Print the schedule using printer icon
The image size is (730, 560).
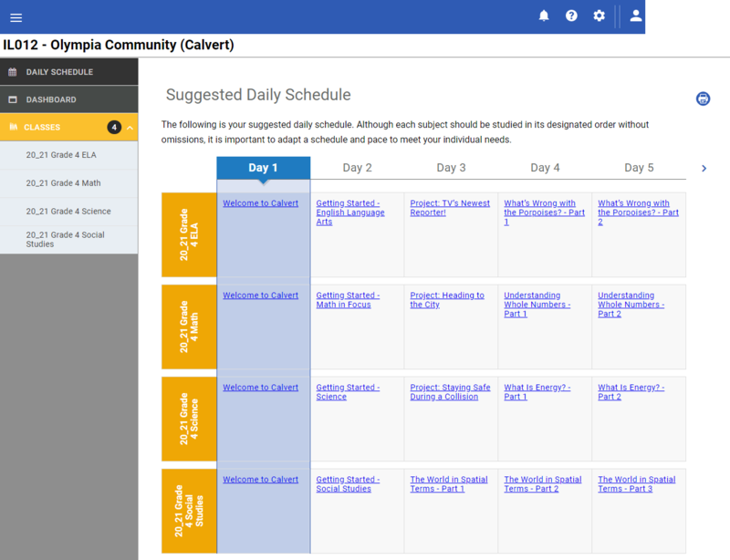[703, 99]
